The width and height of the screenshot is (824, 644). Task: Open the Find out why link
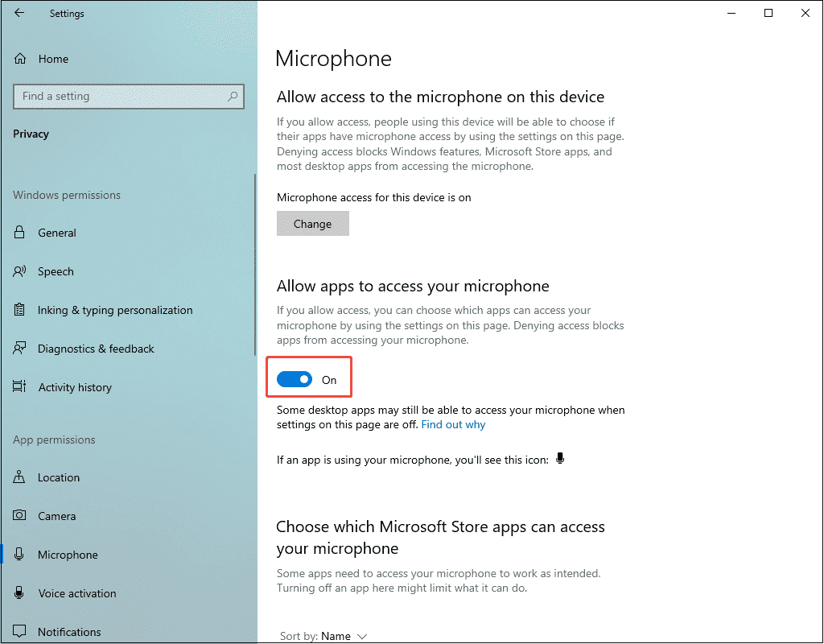[x=453, y=424]
